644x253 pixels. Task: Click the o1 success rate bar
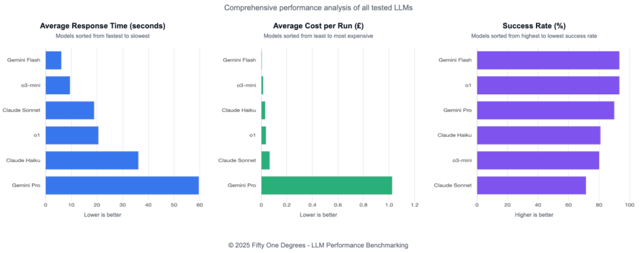[548, 85]
